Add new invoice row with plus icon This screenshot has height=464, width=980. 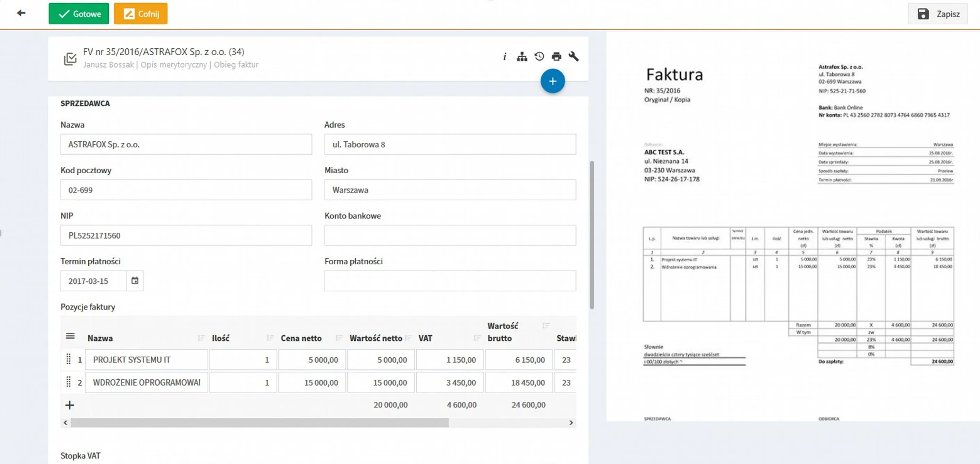(70, 405)
